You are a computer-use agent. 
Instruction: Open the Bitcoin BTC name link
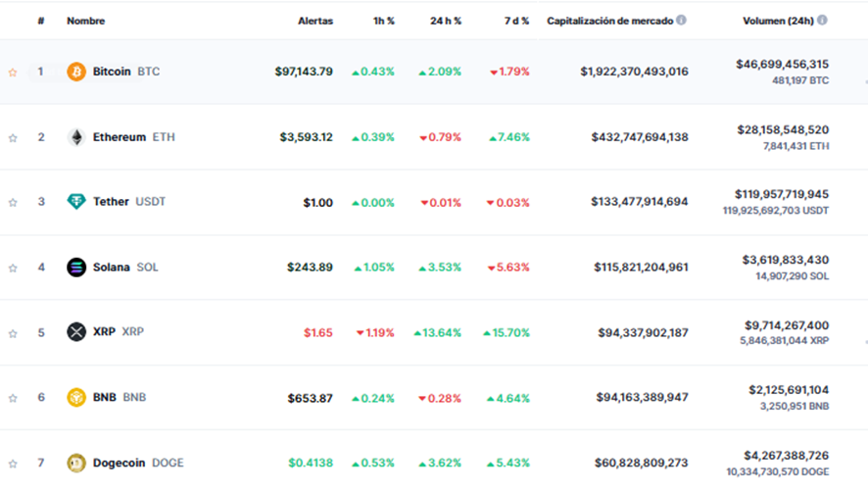(x=126, y=72)
